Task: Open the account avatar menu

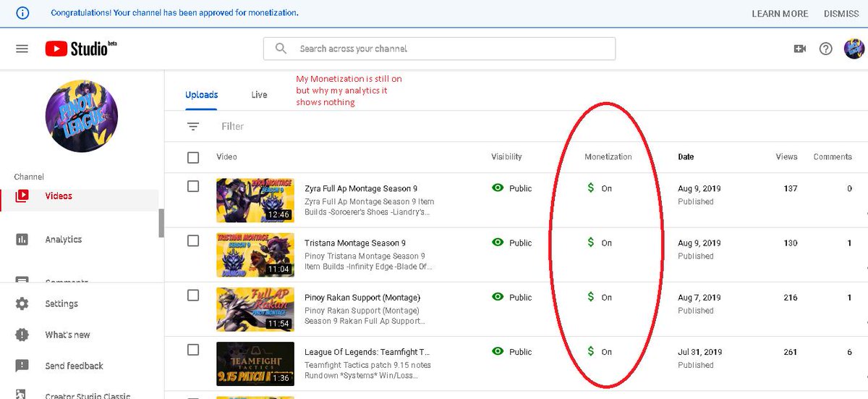Action: point(854,49)
